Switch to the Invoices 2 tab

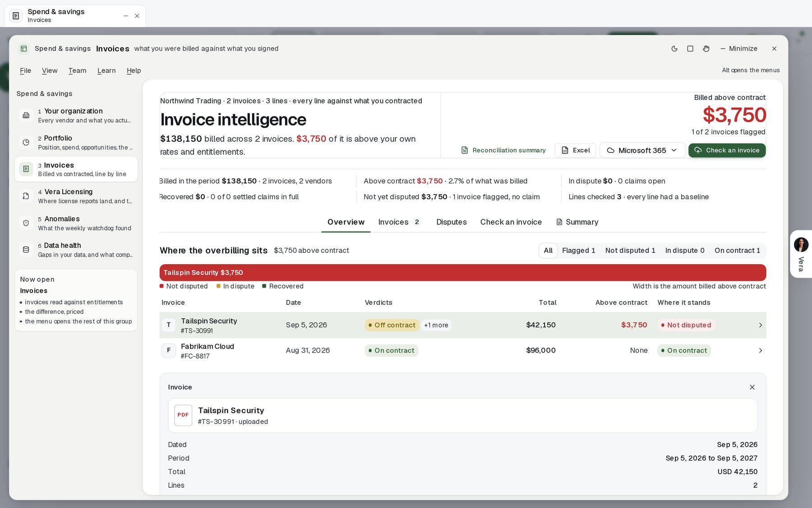tap(399, 222)
